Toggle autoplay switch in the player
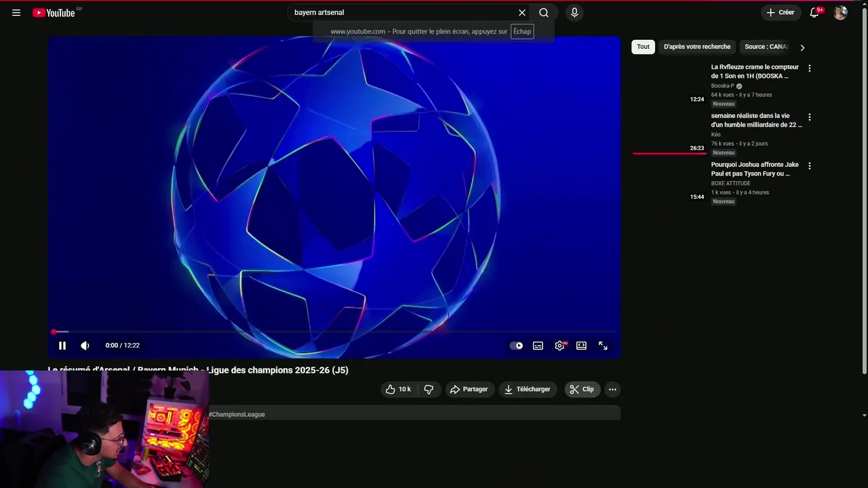Viewport: 868px width, 488px height. tap(516, 346)
